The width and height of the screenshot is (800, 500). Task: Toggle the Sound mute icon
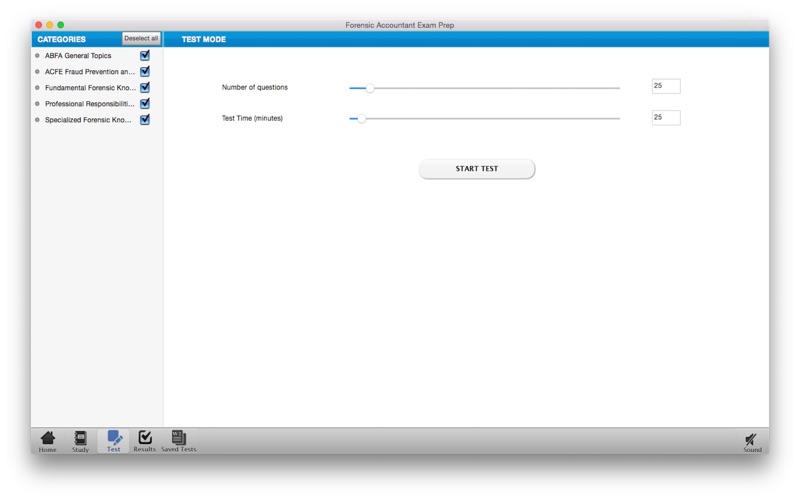752,442
